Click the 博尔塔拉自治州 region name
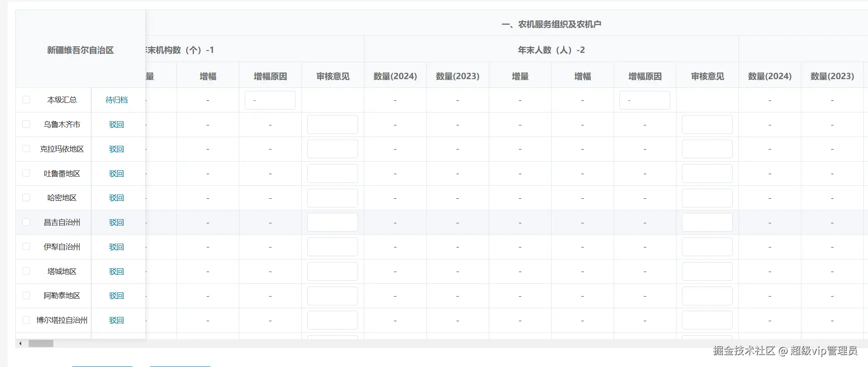868x367 pixels. click(62, 320)
